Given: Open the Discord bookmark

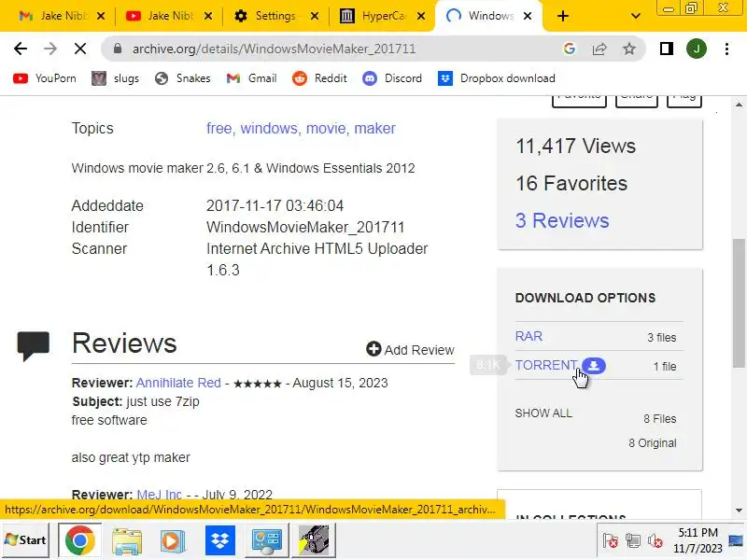Looking at the screenshot, I should point(392,78).
